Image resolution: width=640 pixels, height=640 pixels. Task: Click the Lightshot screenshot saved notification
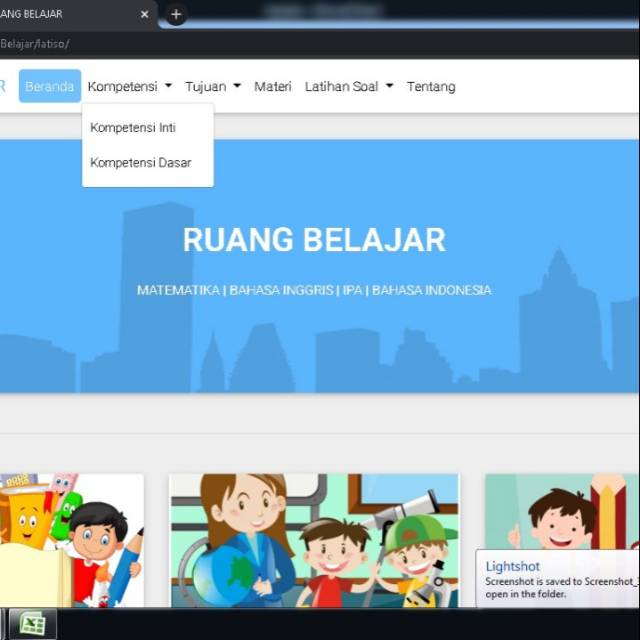pyautogui.click(x=558, y=579)
